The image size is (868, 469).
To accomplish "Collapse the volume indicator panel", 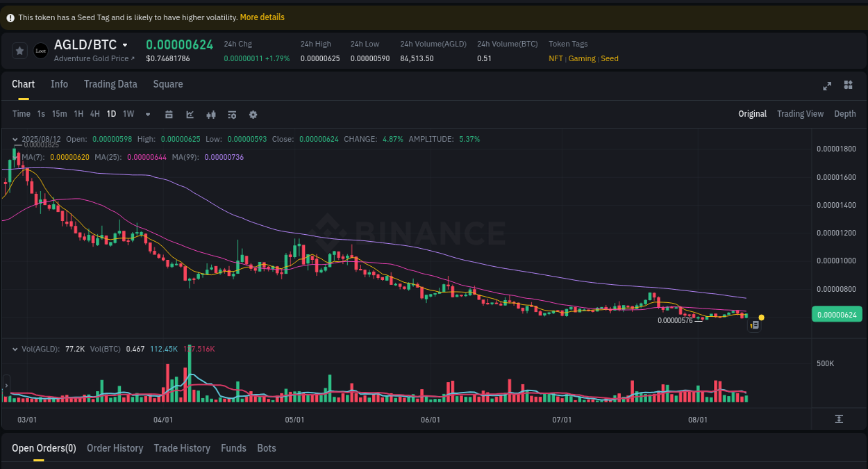I will (15, 349).
